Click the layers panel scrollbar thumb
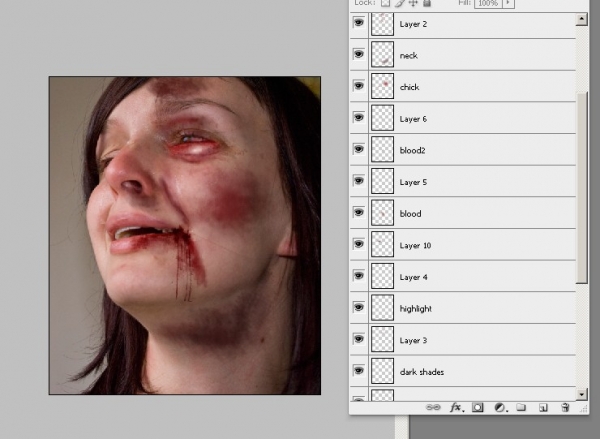This screenshot has height=439, width=600. [x=582, y=188]
